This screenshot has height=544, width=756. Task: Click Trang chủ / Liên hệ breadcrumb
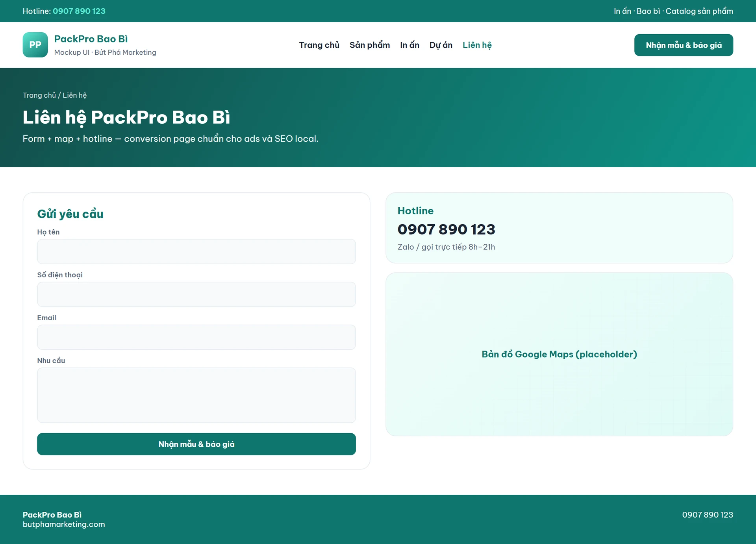tap(55, 95)
